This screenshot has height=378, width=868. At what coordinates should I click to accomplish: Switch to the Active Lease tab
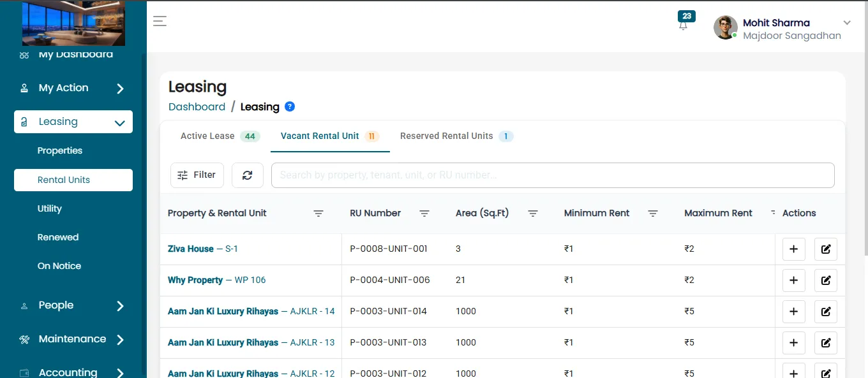click(220, 136)
